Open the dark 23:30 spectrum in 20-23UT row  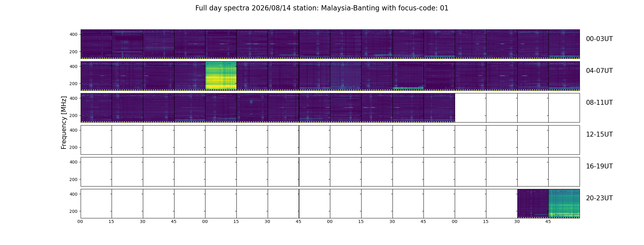533,203
